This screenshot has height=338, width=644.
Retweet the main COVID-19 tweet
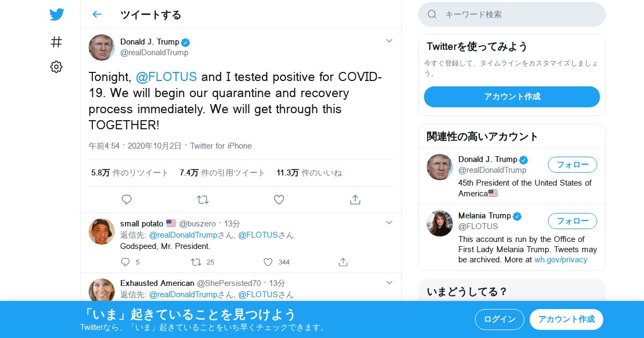tap(203, 200)
